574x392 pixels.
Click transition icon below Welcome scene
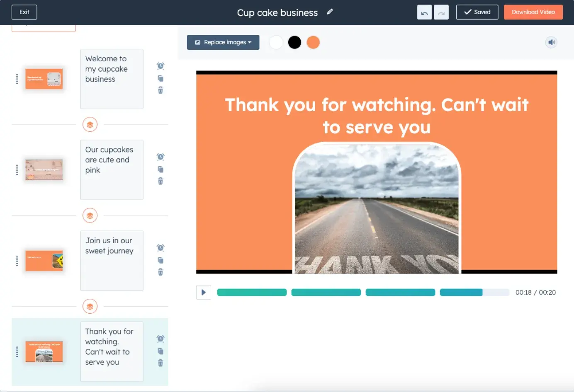[90, 124]
